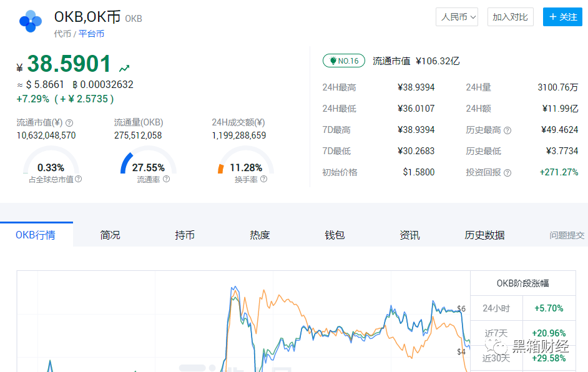Open the 人民币 currency dropdown

click(456, 17)
